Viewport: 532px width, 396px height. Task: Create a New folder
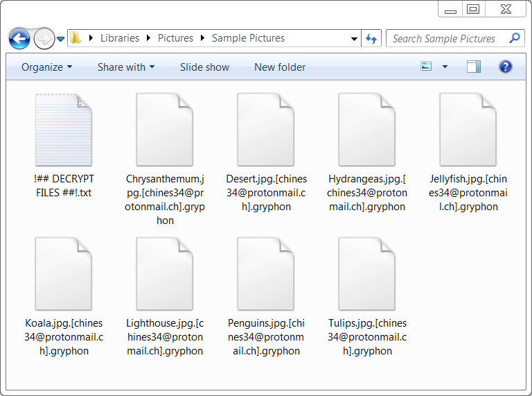[280, 67]
